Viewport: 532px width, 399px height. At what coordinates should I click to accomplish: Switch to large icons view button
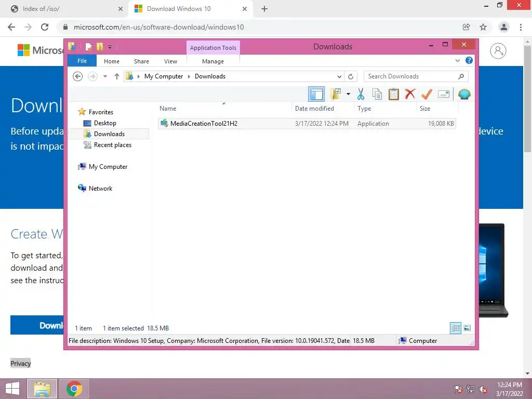[x=467, y=328]
